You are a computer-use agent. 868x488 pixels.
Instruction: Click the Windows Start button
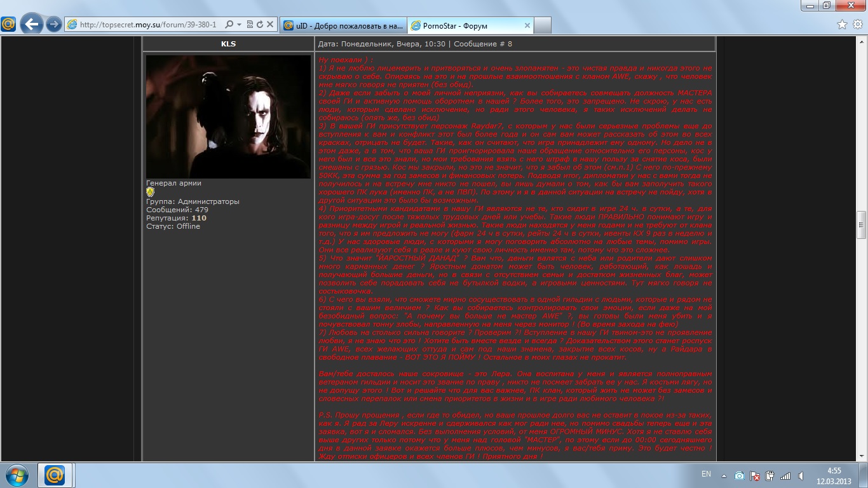pyautogui.click(x=17, y=475)
